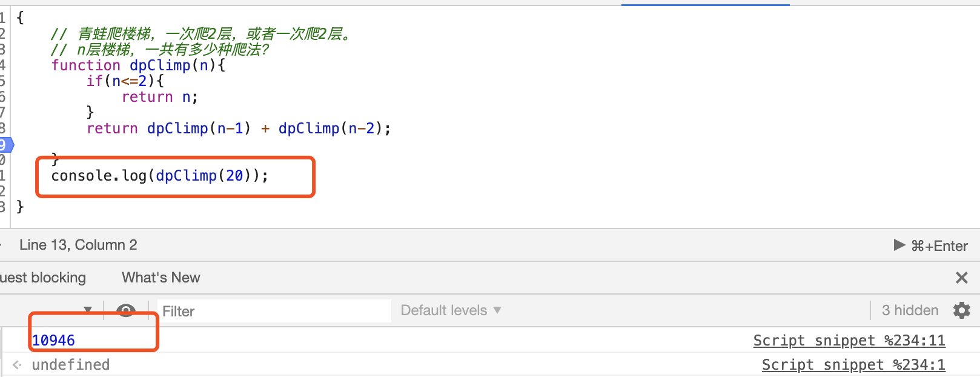Open the Request blocking tab

pos(42,278)
